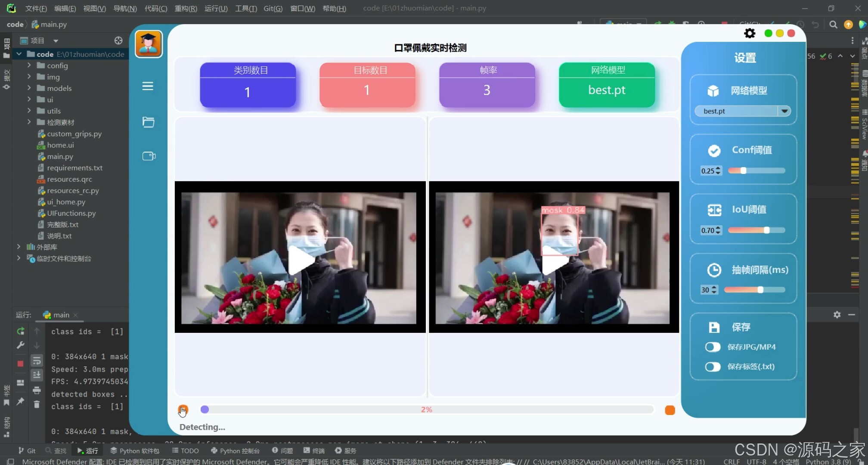Click the trash clear-output icon in console
The height and width of the screenshot is (465, 868).
37,404
